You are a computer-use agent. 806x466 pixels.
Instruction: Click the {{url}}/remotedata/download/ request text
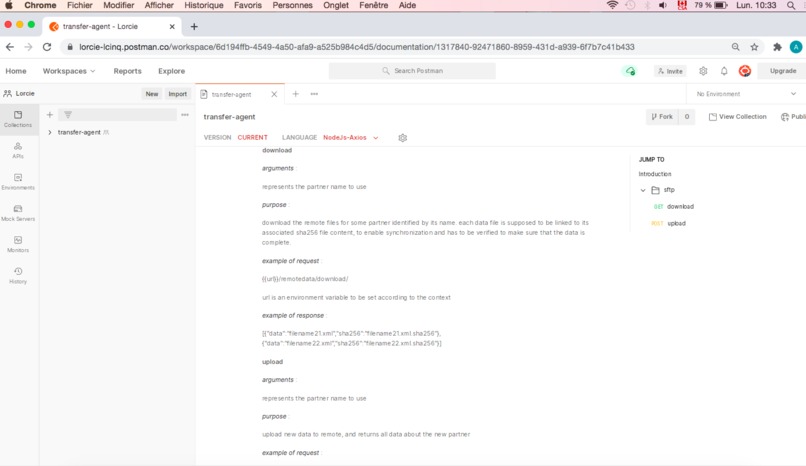(x=305, y=279)
